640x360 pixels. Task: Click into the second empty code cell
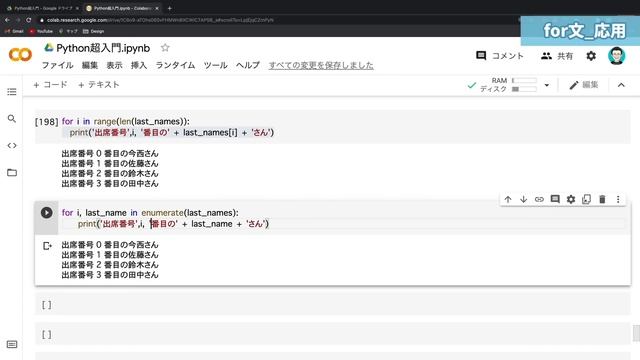(333, 334)
